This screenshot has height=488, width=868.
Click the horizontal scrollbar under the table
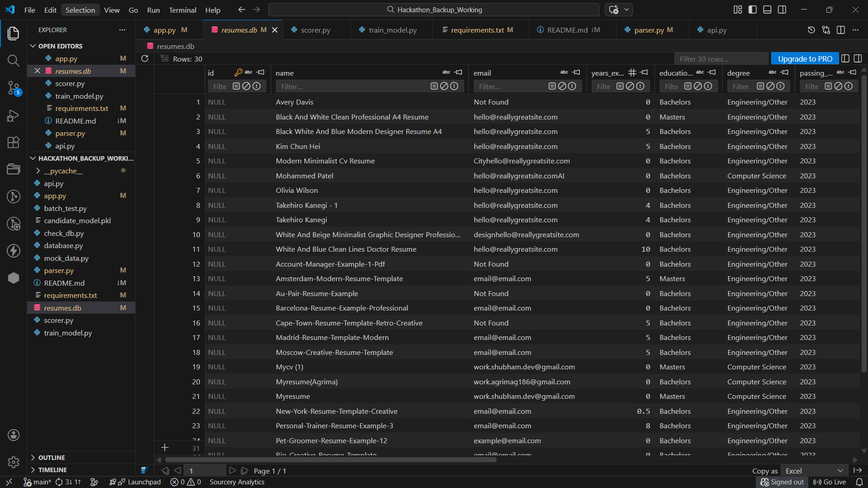pyautogui.click(x=330, y=460)
